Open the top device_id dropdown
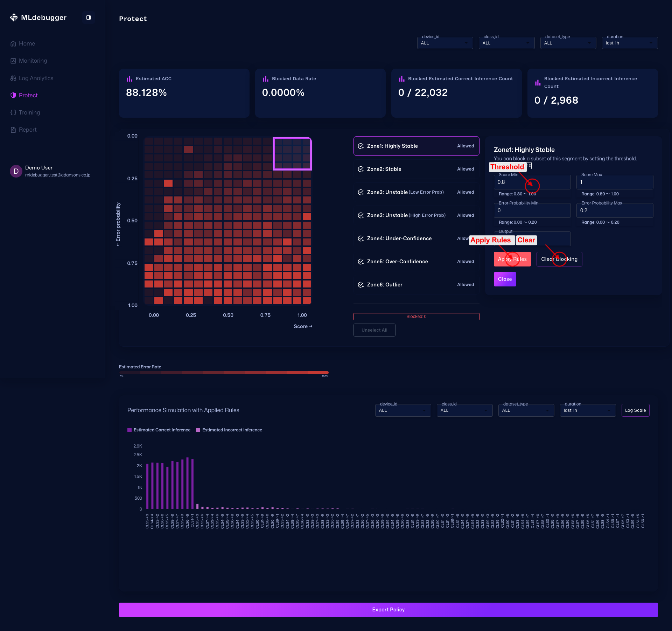672x631 pixels. coord(444,43)
